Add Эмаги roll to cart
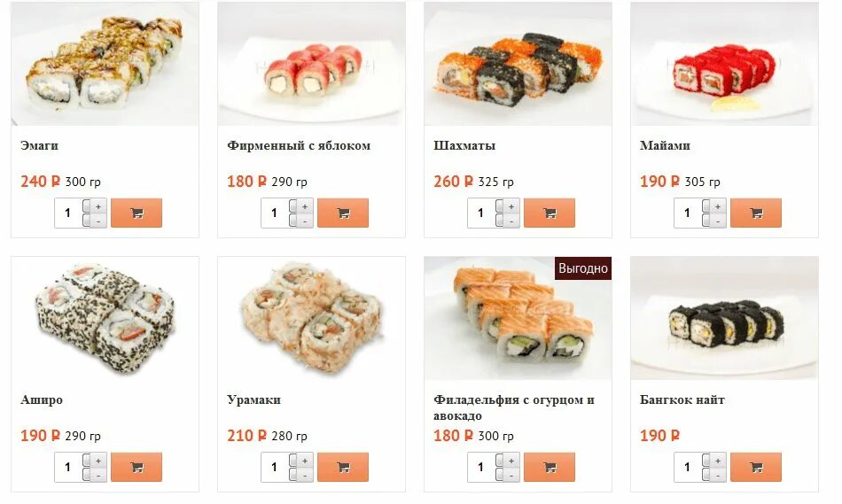 (136, 213)
